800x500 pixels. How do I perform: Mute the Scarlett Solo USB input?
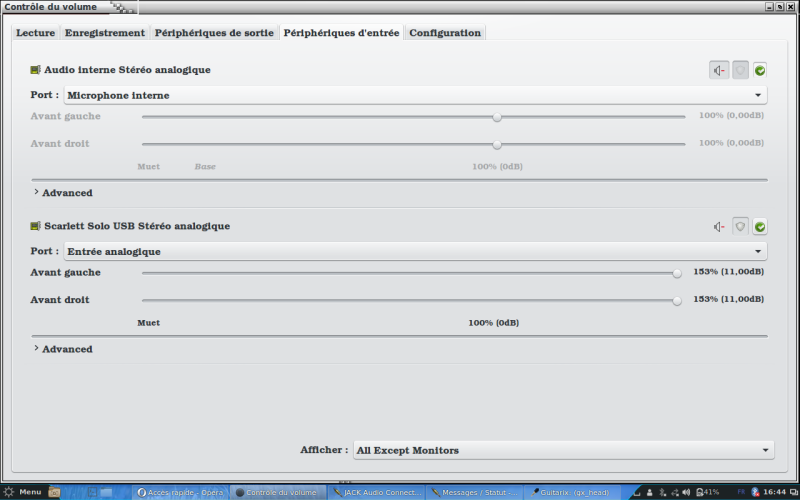pyautogui.click(x=718, y=227)
